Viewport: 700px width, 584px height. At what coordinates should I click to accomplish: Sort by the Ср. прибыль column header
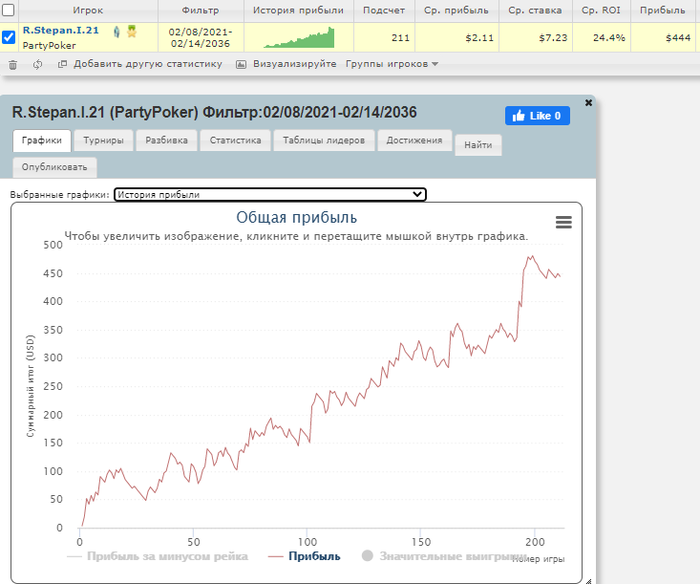(x=457, y=10)
